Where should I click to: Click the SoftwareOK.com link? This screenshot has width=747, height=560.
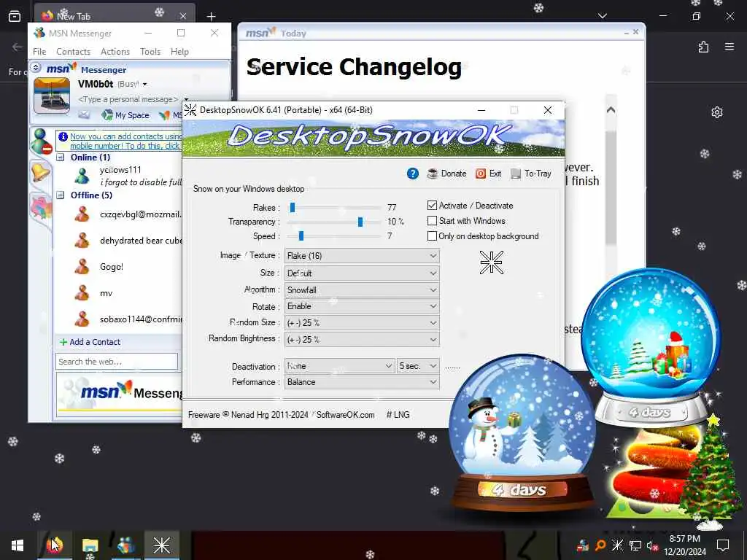[345, 415]
